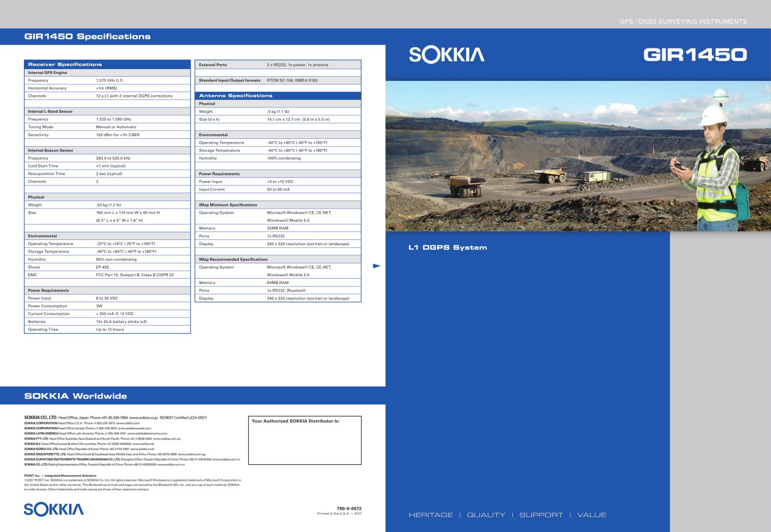The height and width of the screenshot is (532, 771).
Task: Click the '50 to 60 mA' input current value
Action: [x=278, y=189]
